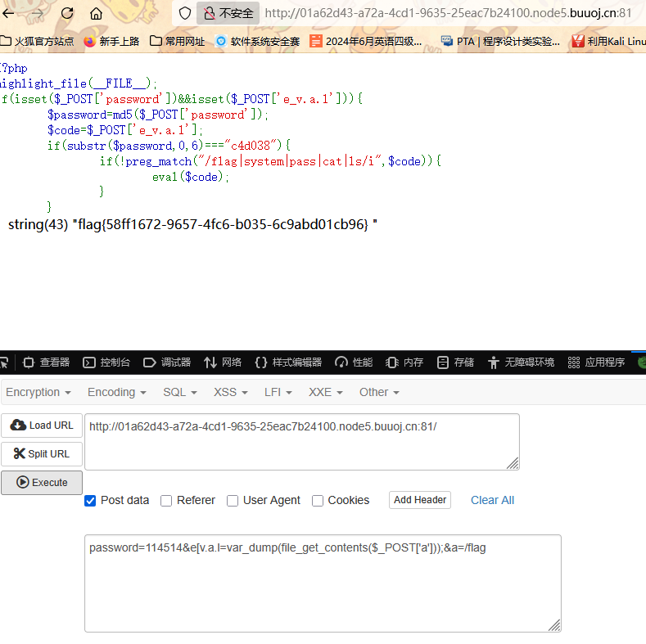646x644 pixels.
Task: Click the Post data text area
Action: [x=323, y=583]
